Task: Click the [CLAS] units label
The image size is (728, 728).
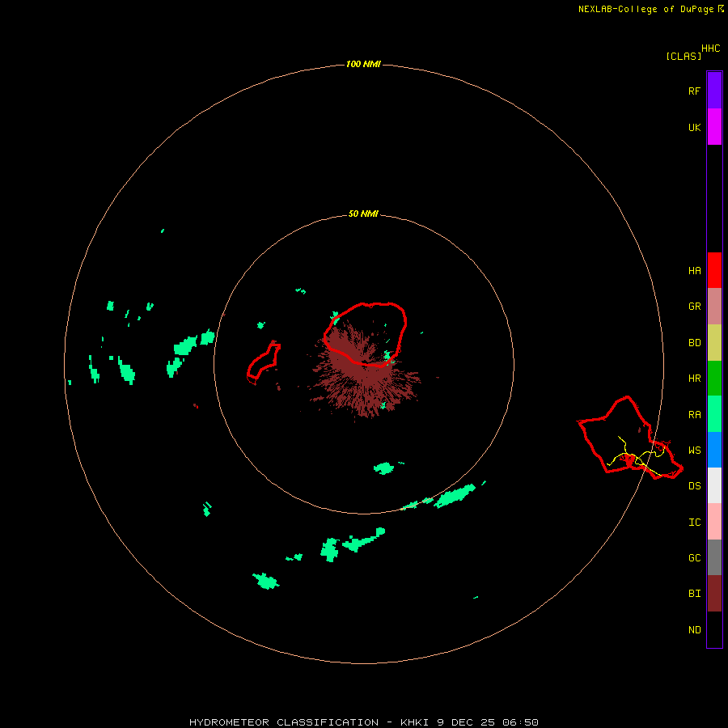Action: pos(684,56)
